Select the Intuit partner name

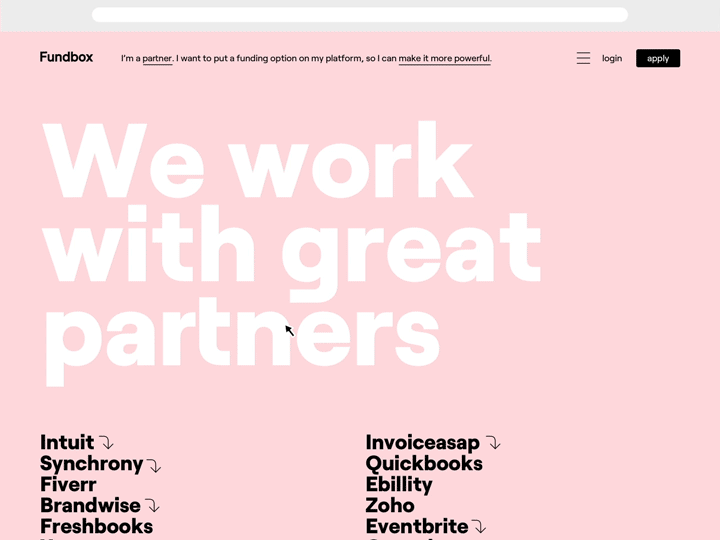67,442
